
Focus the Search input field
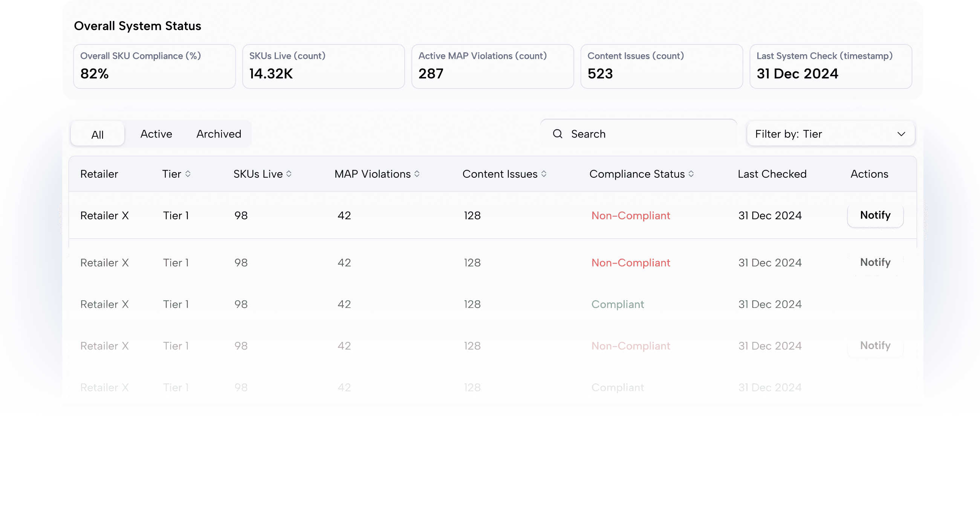[647, 134]
